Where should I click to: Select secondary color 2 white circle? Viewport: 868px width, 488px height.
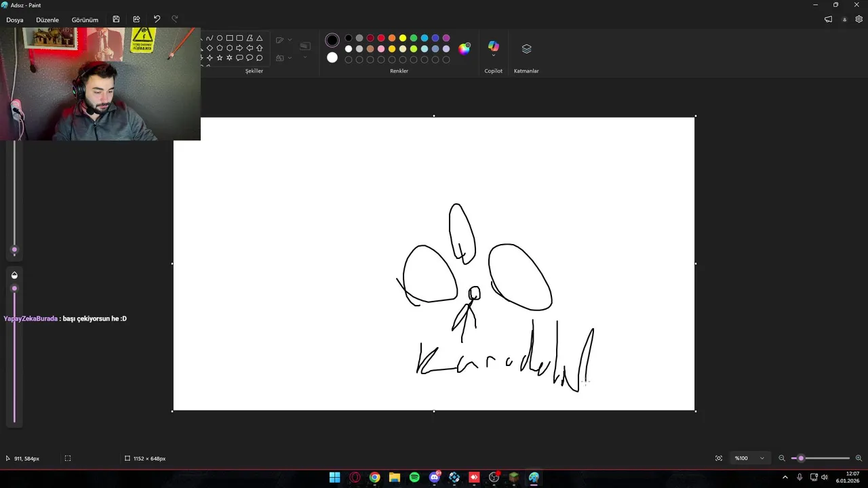pyautogui.click(x=332, y=58)
